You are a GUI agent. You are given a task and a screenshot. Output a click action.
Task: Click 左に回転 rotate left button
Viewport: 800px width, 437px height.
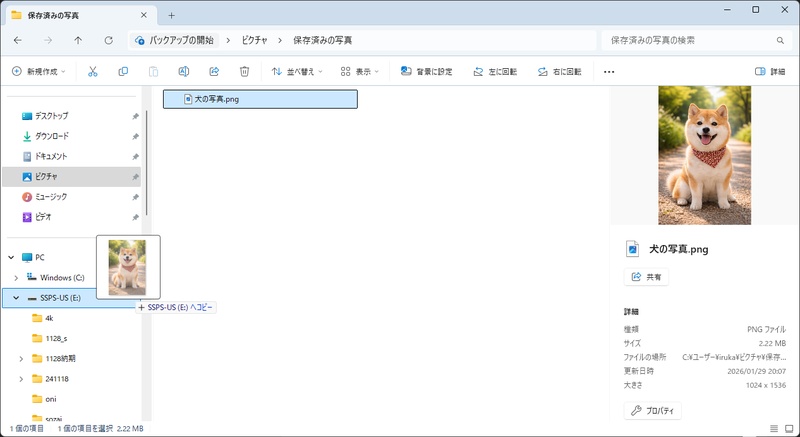[495, 72]
